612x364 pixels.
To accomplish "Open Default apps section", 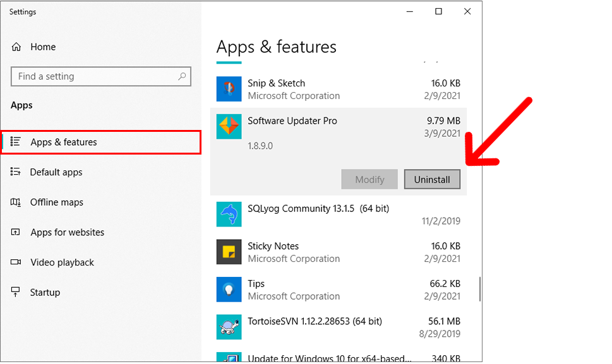I will pyautogui.click(x=56, y=172).
